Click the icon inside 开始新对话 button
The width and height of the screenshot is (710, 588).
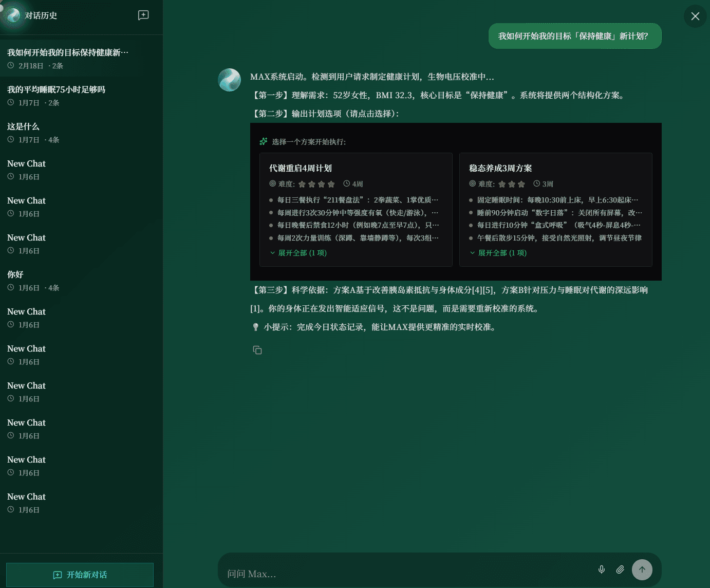tap(58, 575)
